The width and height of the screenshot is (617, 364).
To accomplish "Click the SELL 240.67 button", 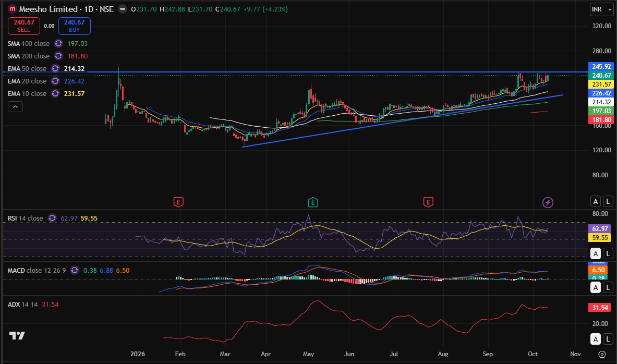I will pos(24,26).
